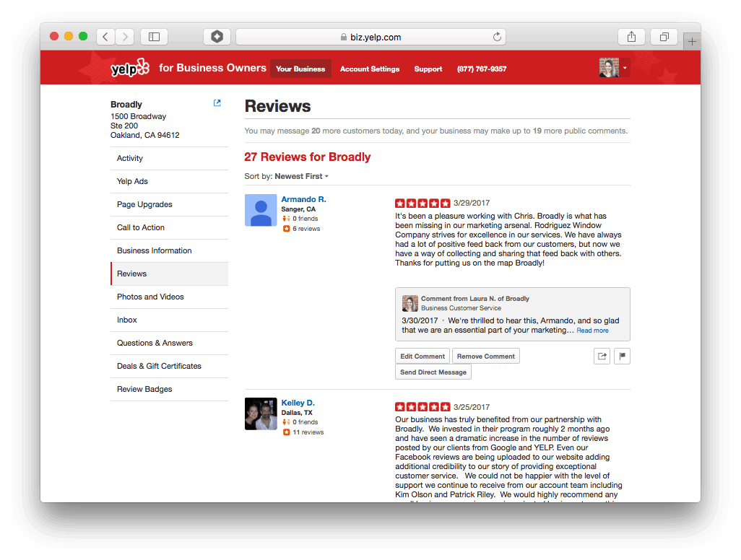This screenshot has width=741, height=560.
Task: Open Photos and Videos
Action: click(x=169, y=297)
